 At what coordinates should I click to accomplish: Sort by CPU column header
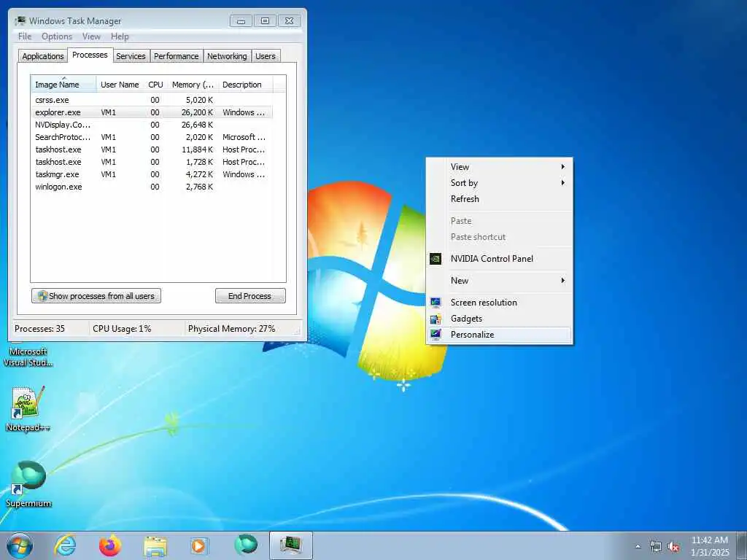tap(156, 85)
